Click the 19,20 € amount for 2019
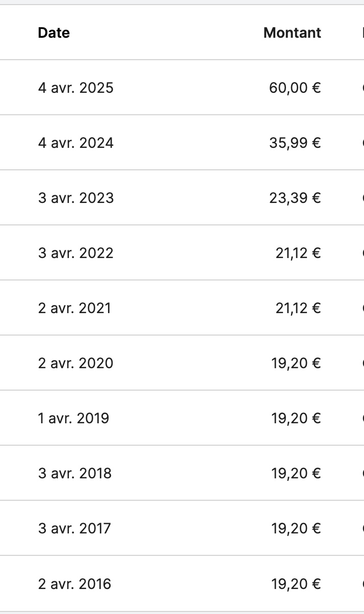364x614 pixels. [296, 418]
